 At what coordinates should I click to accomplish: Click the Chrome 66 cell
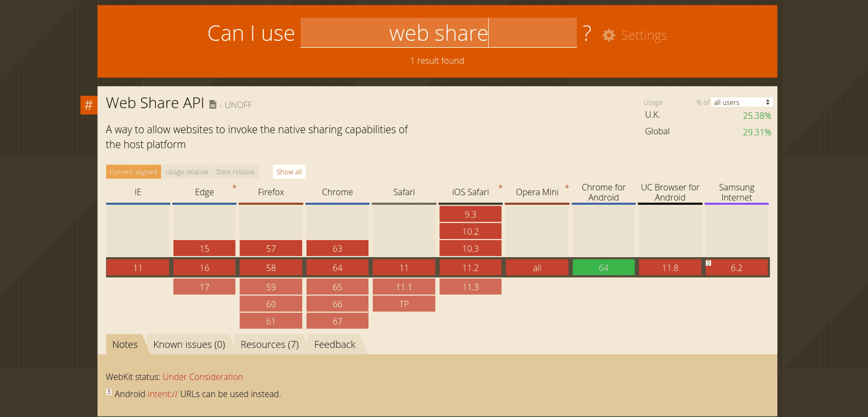(337, 304)
